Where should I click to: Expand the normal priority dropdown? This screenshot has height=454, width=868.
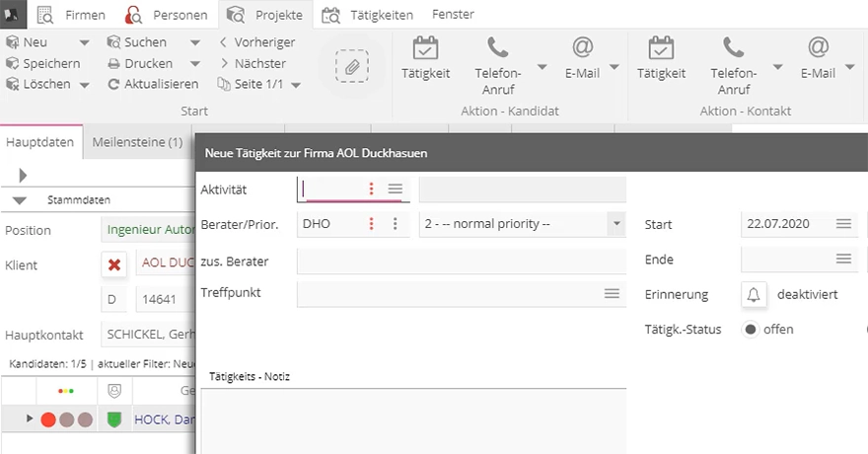pyautogui.click(x=616, y=224)
